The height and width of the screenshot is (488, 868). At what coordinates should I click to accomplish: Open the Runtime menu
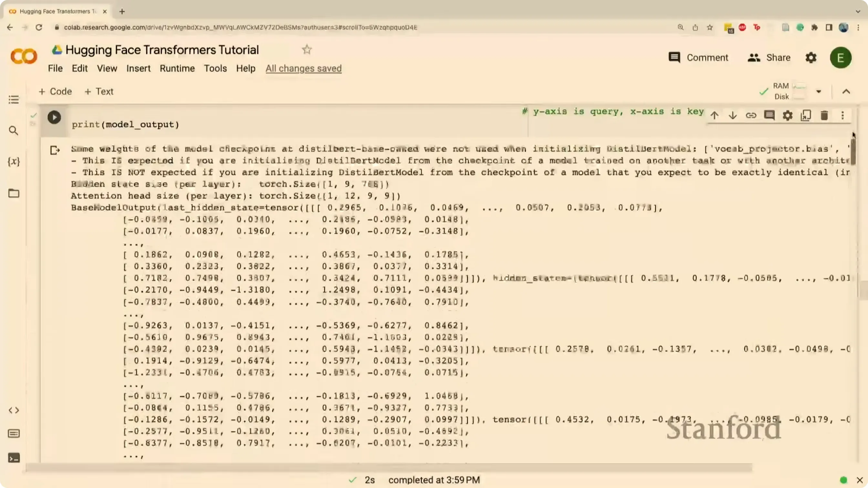(177, 68)
